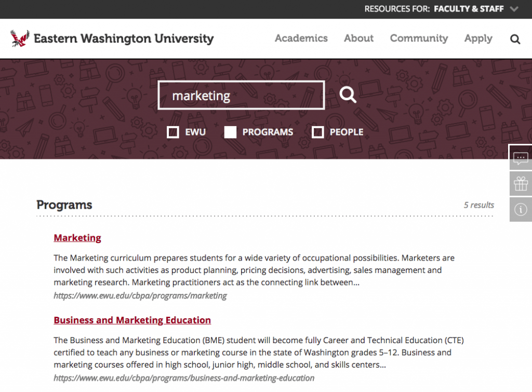Open the Academics menu
The image size is (532, 392).
coord(301,38)
